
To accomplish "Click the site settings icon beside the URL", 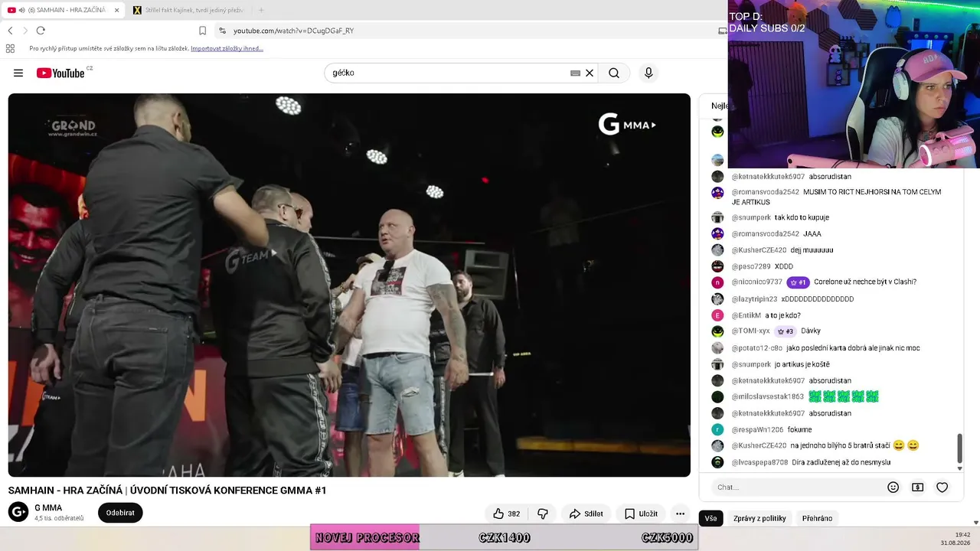I will pyautogui.click(x=222, y=31).
